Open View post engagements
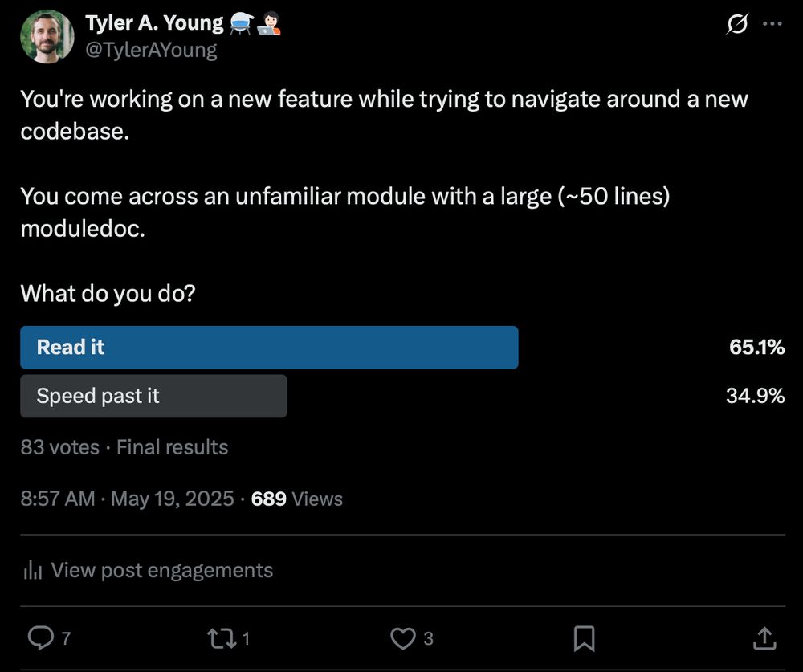The width and height of the screenshot is (803, 672). pos(161,570)
